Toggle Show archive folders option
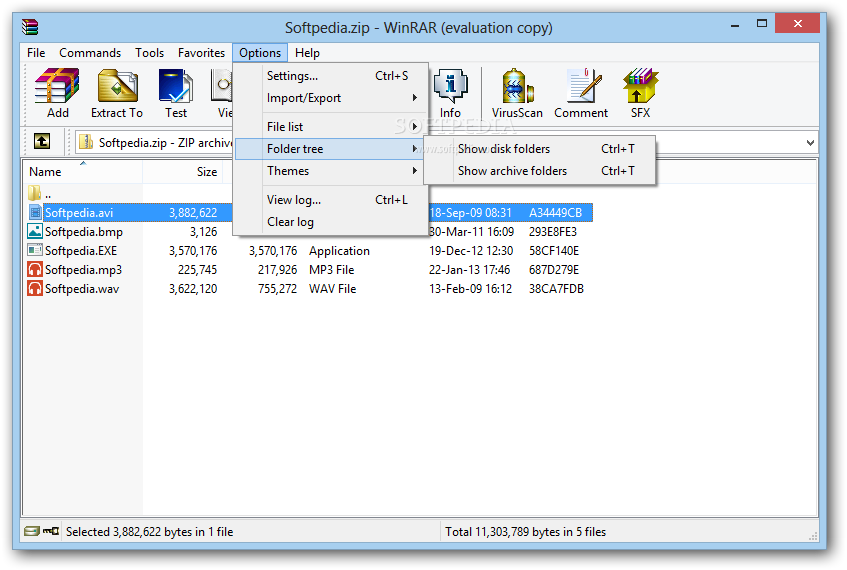 (540, 171)
